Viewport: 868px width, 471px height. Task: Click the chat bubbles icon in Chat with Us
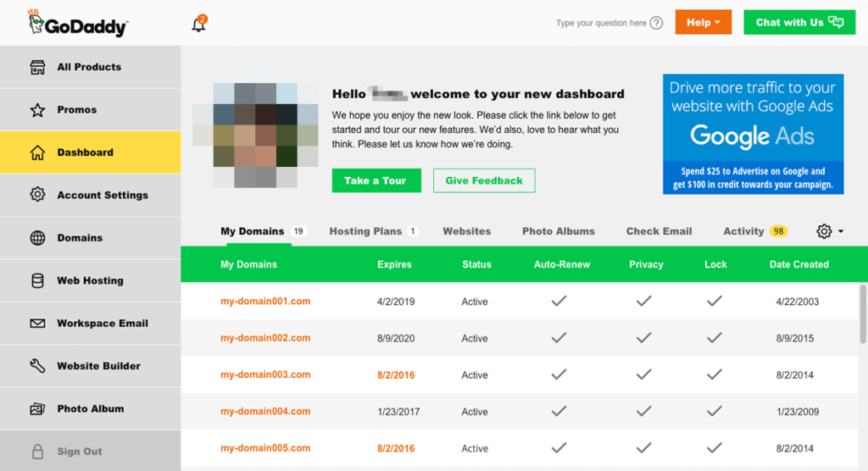pos(836,22)
